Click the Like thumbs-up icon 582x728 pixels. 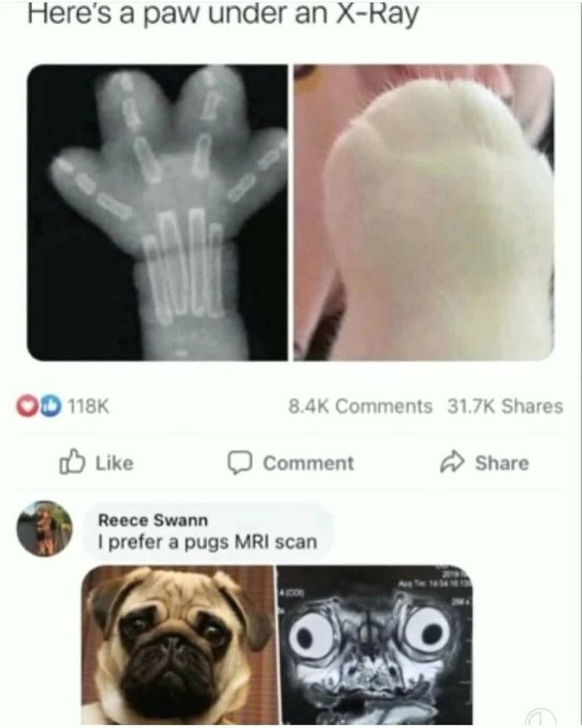click(72, 462)
